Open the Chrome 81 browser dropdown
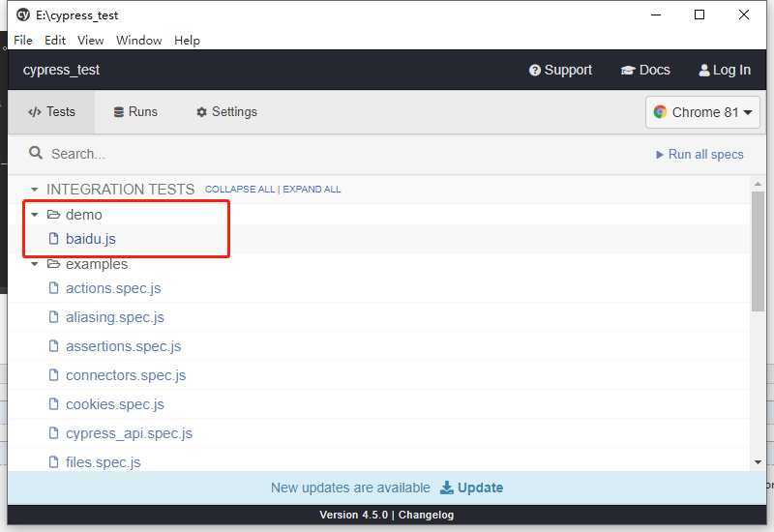This screenshot has width=774, height=532. click(702, 112)
